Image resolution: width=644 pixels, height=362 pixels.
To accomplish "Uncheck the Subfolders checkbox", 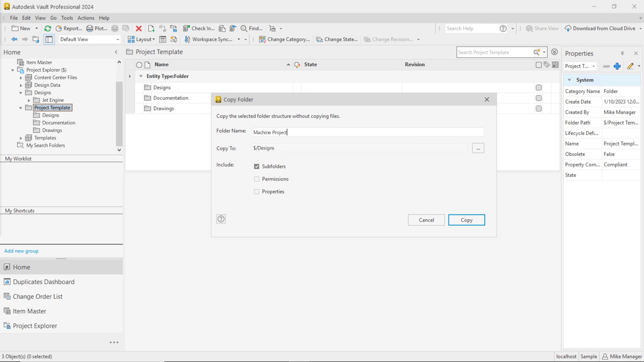I will pyautogui.click(x=257, y=166).
